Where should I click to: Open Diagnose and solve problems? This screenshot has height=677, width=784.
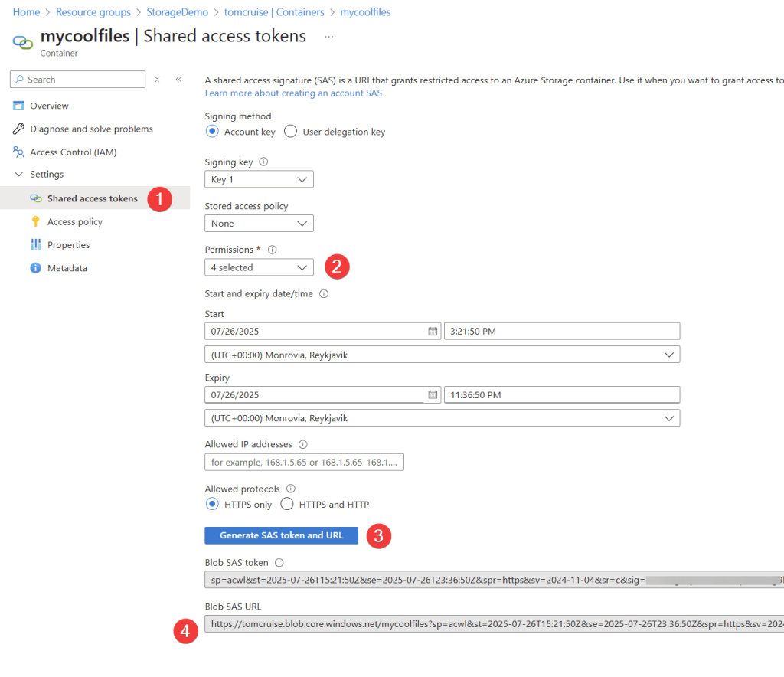point(91,129)
